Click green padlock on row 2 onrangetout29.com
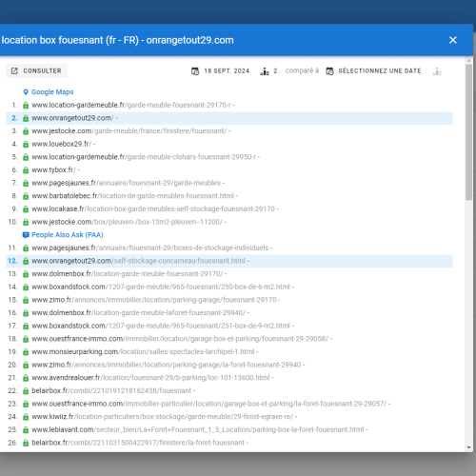Viewport: 476px width, 476px height. 26,118
